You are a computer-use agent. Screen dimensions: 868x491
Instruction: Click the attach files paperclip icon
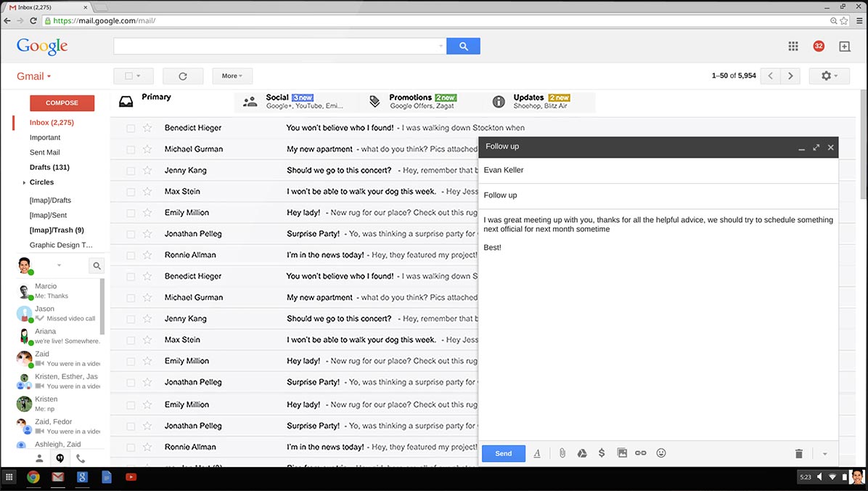pyautogui.click(x=562, y=453)
